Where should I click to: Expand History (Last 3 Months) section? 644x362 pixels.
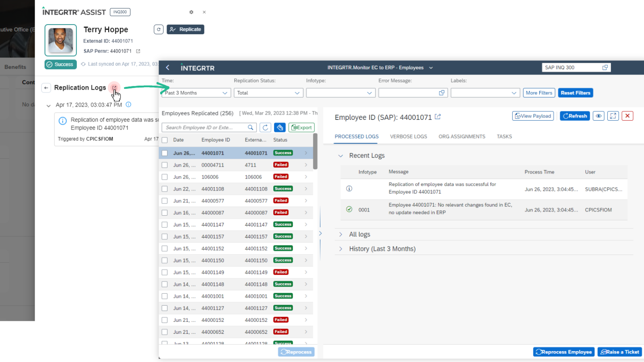[x=341, y=249]
